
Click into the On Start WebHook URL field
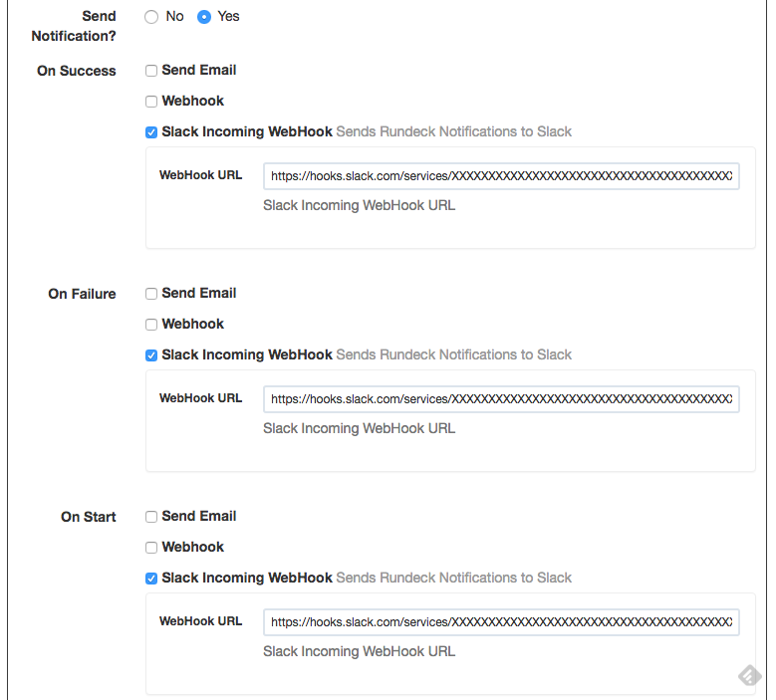point(501,622)
